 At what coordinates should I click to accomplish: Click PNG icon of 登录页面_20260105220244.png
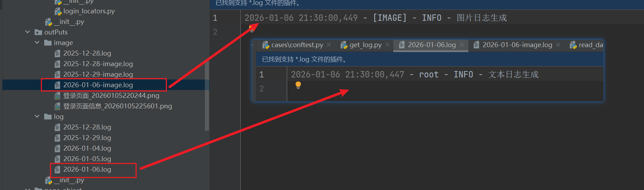[x=57, y=96]
